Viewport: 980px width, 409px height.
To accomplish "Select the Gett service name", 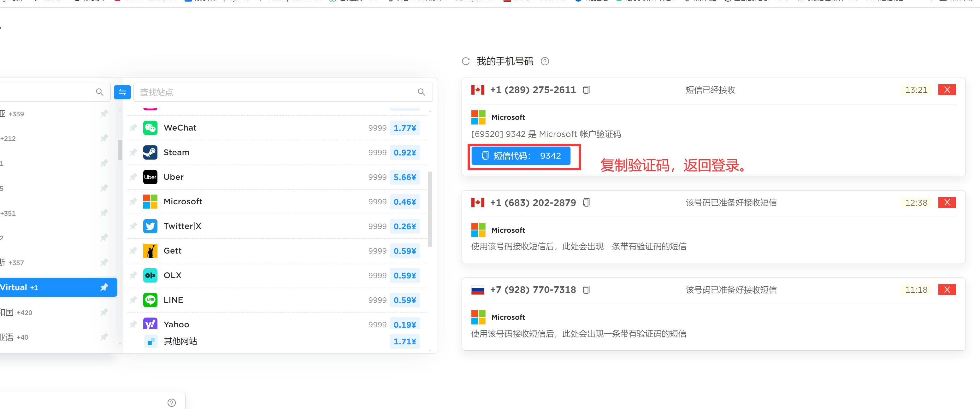I will point(173,250).
